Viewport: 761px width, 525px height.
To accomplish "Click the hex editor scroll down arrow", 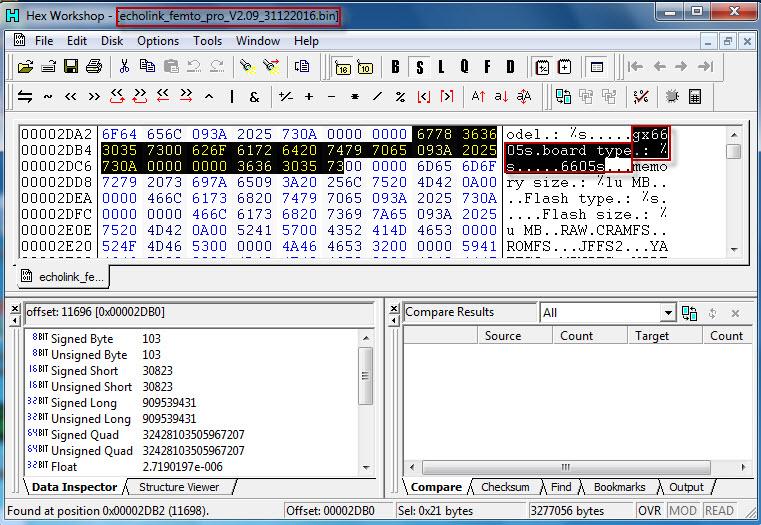I will tap(733, 249).
